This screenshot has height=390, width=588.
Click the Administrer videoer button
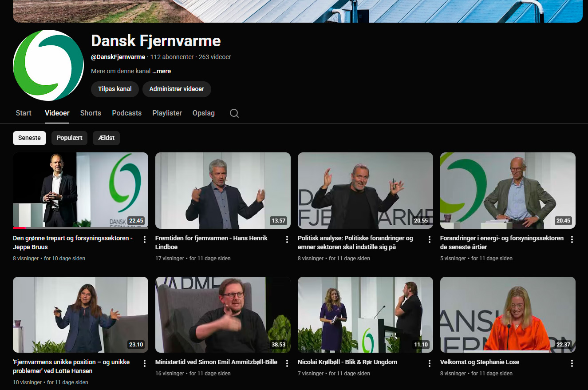(x=177, y=89)
